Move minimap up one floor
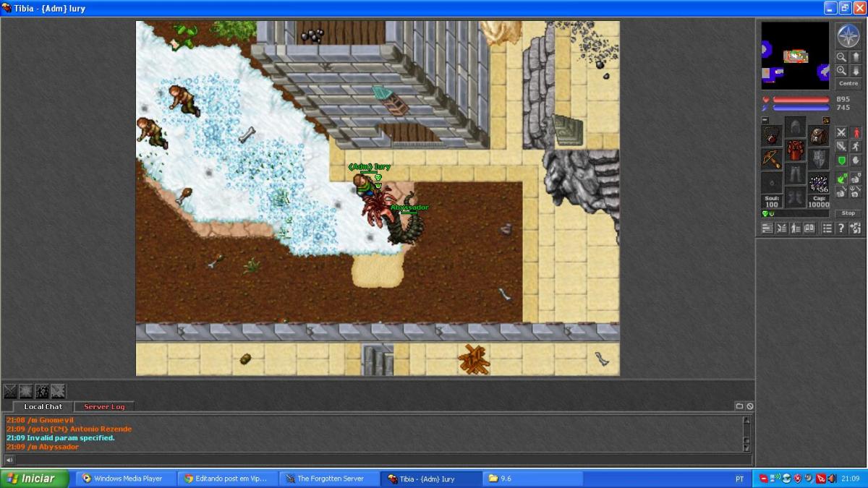Screen dimensions: 868x488 coord(855,57)
